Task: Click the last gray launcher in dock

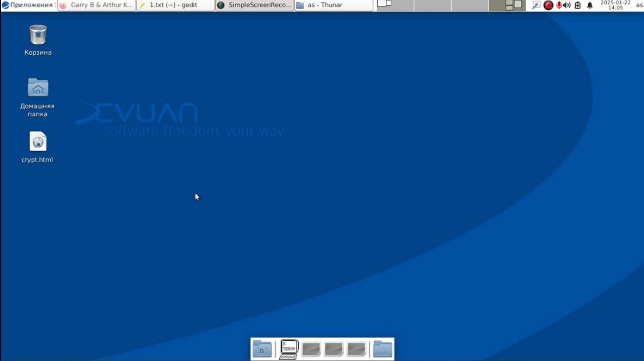Action: (x=356, y=349)
